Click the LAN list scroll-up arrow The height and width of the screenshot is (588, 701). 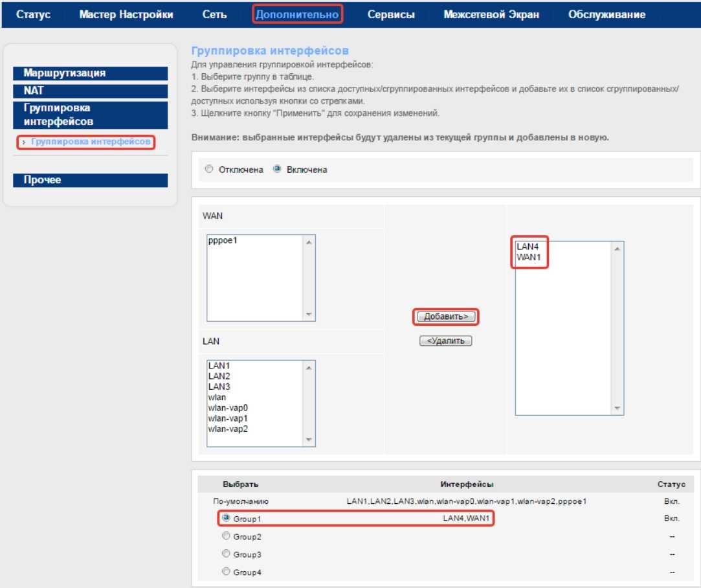pos(309,367)
